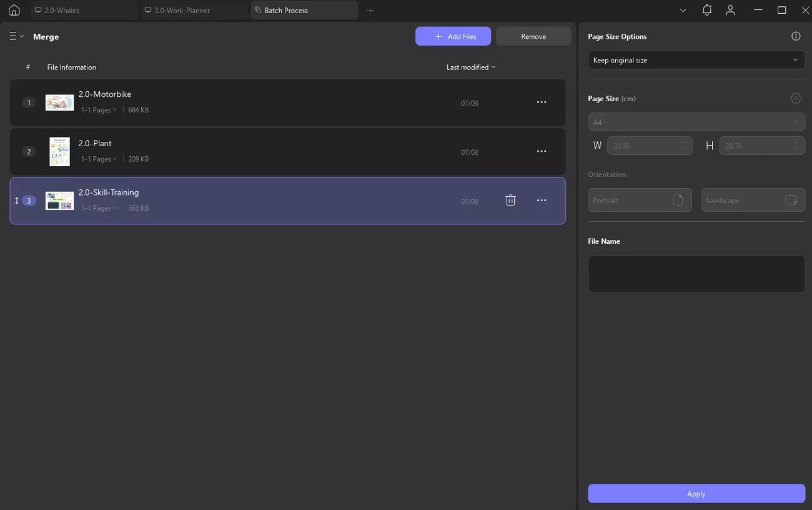Select Portrait orientation
Image resolution: width=812 pixels, height=510 pixels.
[x=639, y=200]
